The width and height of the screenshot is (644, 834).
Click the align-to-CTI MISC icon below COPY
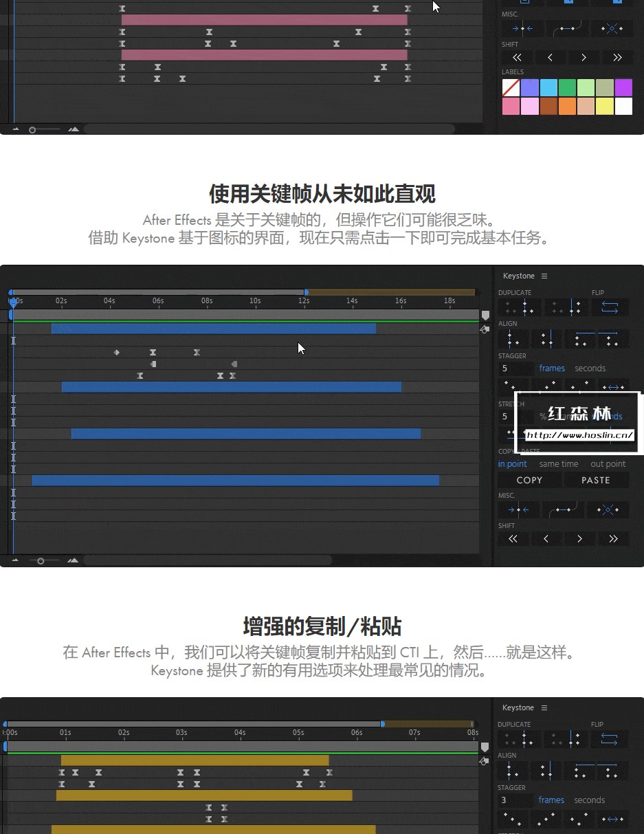pyautogui.click(x=518, y=510)
